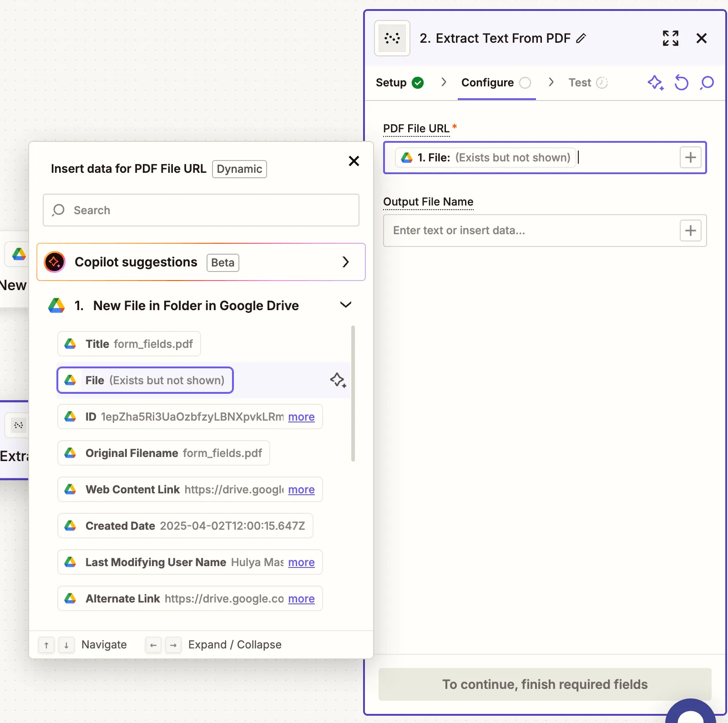Click the PDF File URL label
The image size is (728, 723).
point(416,129)
